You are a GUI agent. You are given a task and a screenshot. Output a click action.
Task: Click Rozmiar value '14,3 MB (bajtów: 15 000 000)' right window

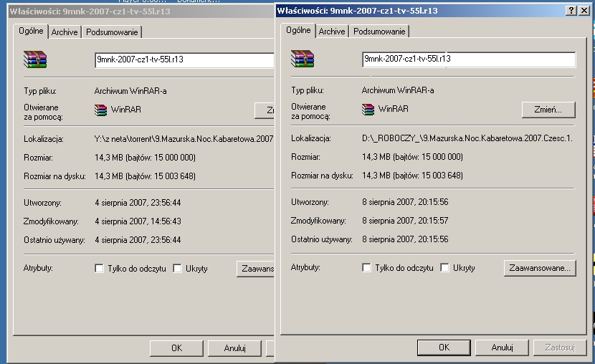(412, 157)
